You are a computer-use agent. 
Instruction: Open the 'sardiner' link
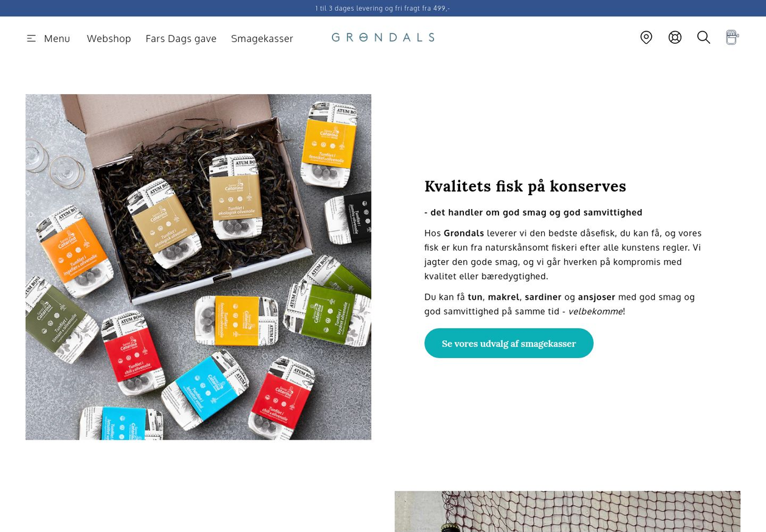(x=543, y=297)
